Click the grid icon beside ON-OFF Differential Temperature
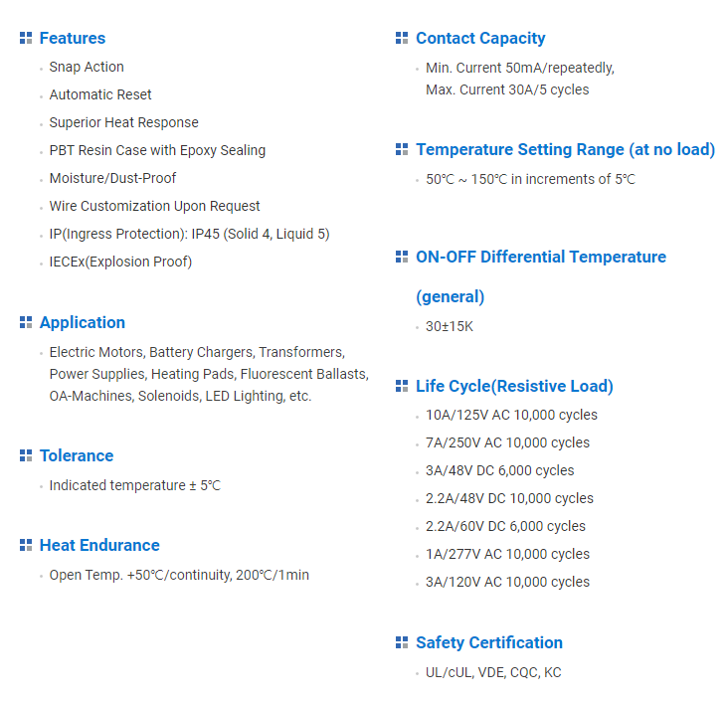Screen dimensions: 728x704 pos(402,257)
